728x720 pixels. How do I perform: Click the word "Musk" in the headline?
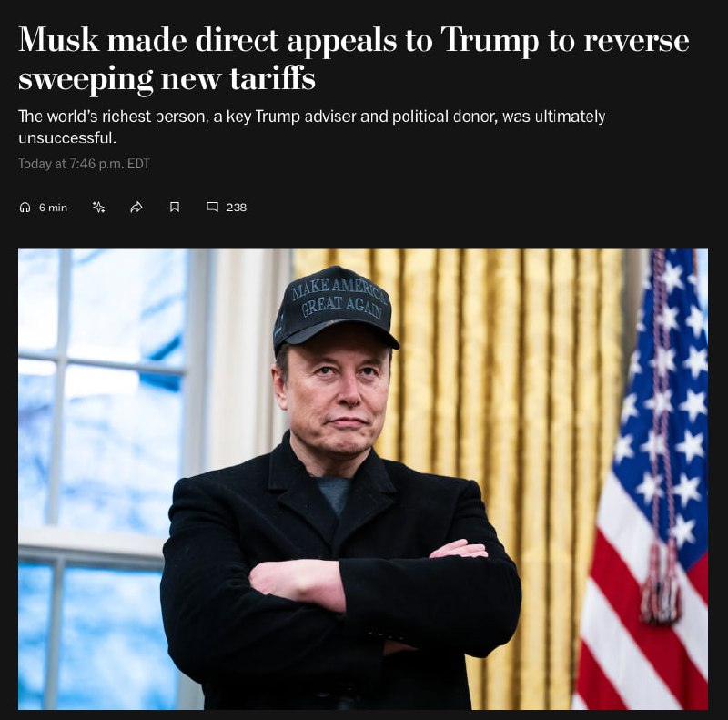tap(58, 39)
